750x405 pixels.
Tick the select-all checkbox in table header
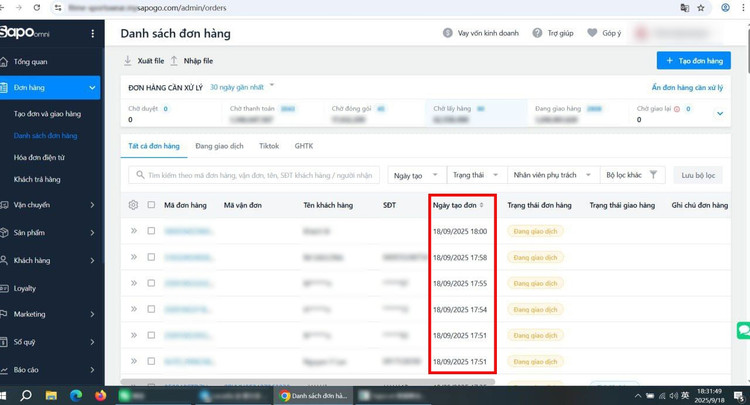click(x=151, y=205)
